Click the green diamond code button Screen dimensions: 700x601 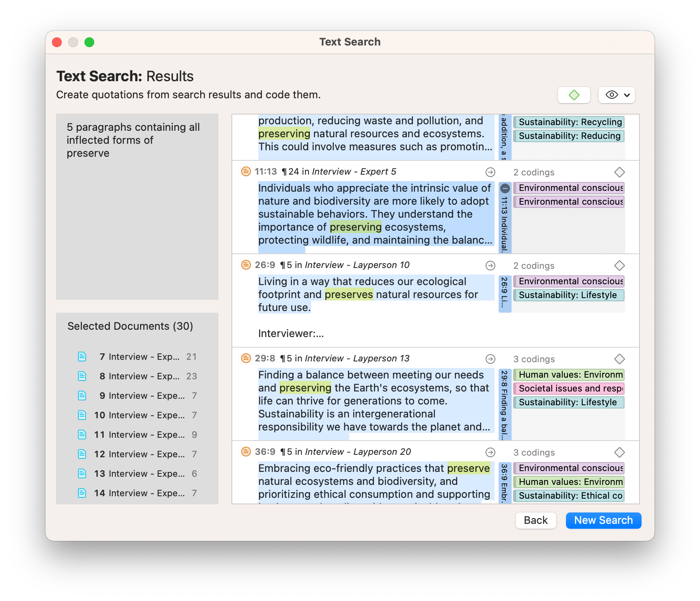[x=574, y=95]
